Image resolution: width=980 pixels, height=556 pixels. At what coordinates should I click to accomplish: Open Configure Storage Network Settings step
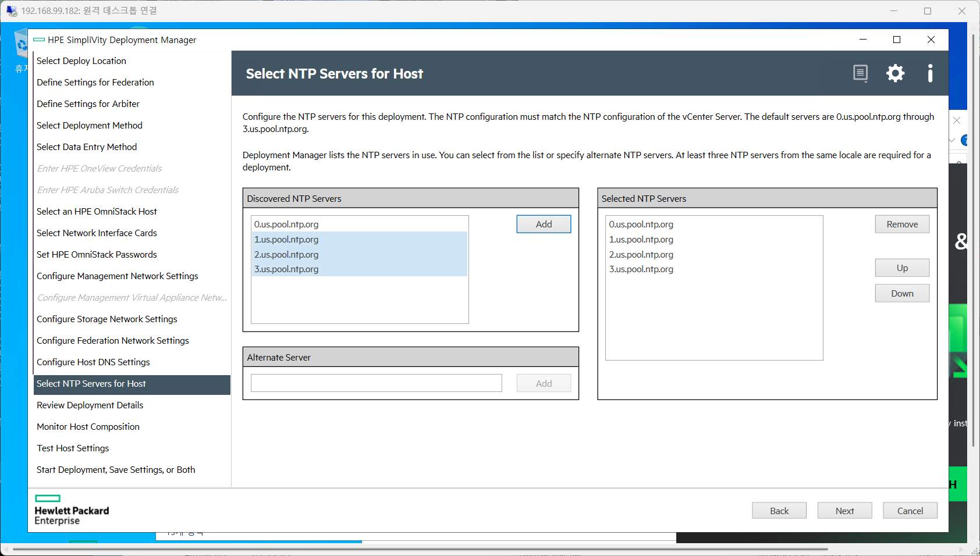point(132,319)
